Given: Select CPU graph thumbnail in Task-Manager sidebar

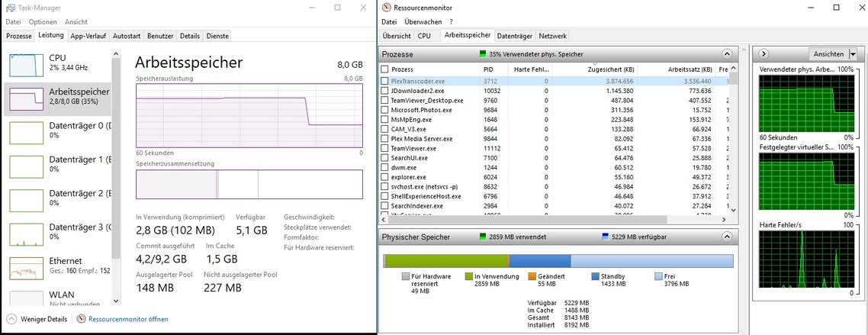Looking at the screenshot, I should click(x=27, y=66).
